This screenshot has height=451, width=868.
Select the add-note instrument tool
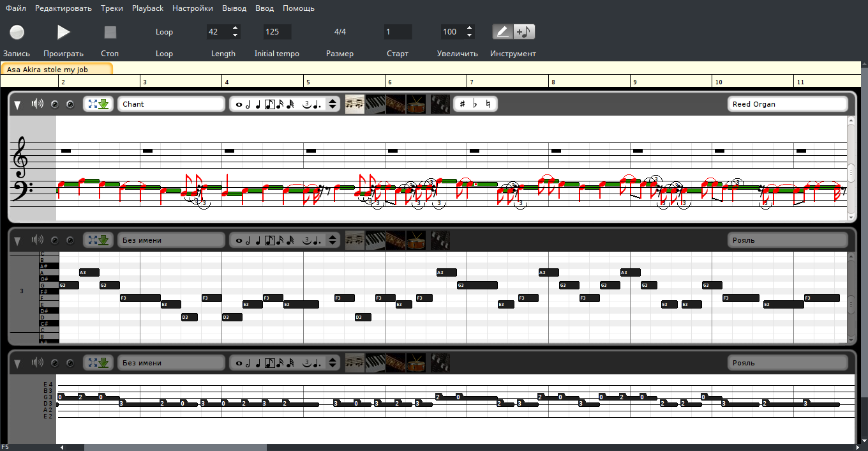click(524, 32)
